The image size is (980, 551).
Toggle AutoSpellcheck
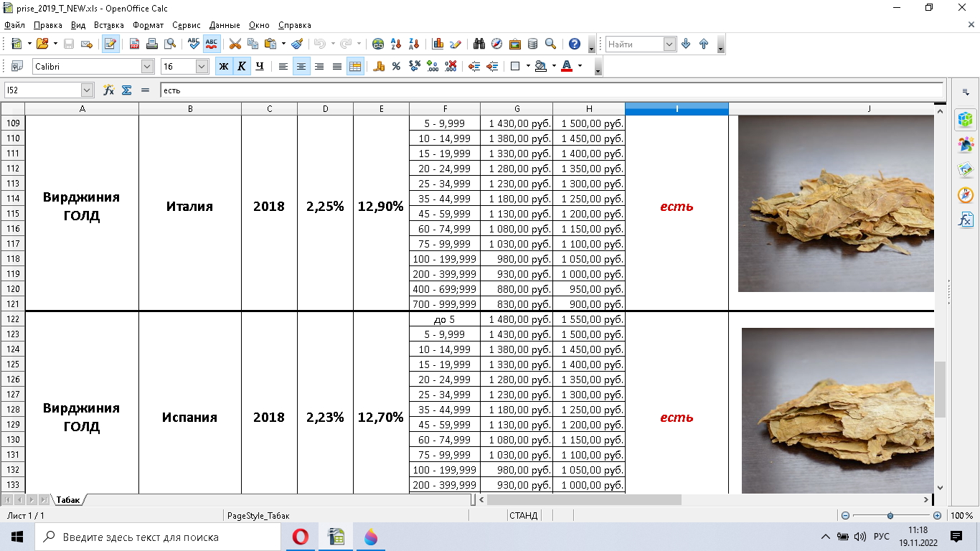pos(212,44)
